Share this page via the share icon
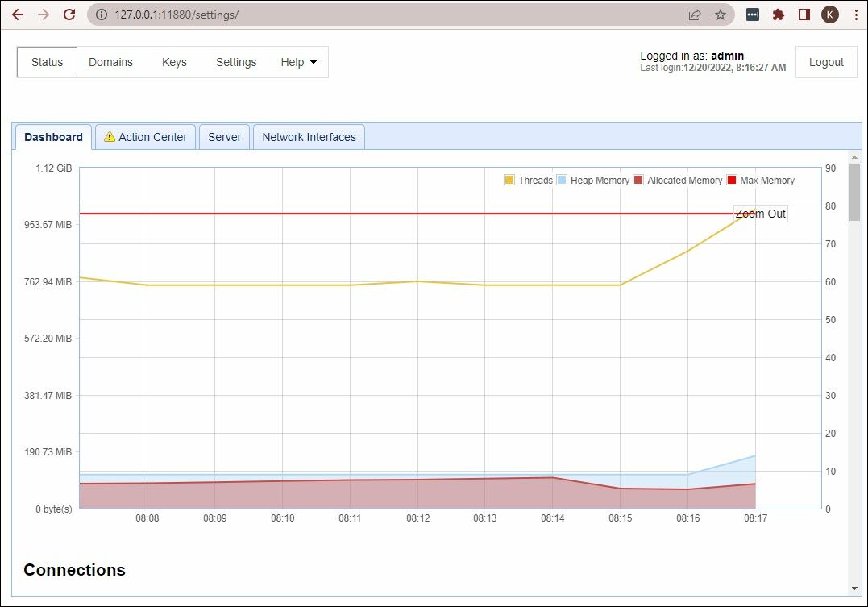The width and height of the screenshot is (868, 607). [x=694, y=15]
